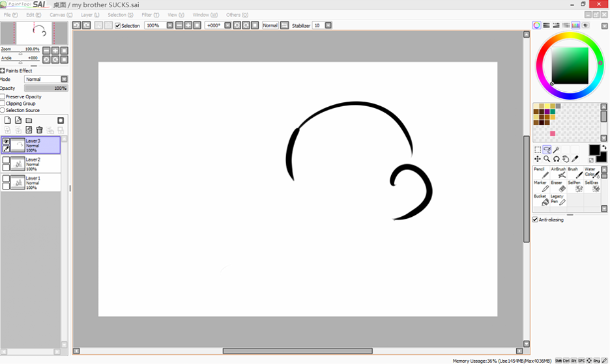Screen dimensions: 610x364
Task: Uncheck the Anti-aliasing option
Action: click(x=535, y=219)
